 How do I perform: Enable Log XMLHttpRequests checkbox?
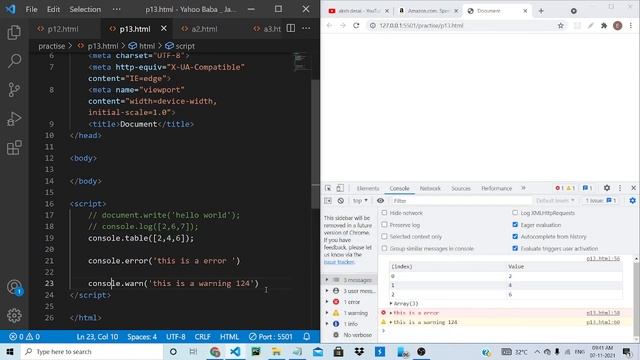pos(515,213)
